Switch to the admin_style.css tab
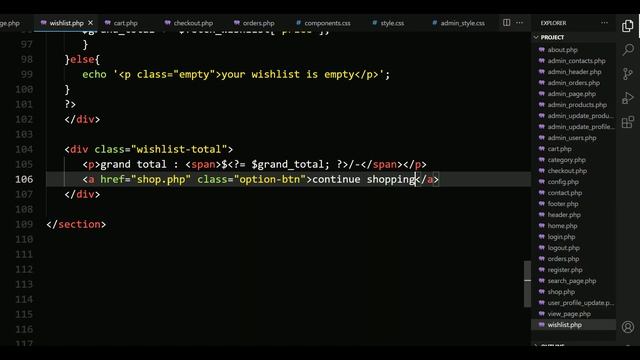This screenshot has width=640, height=360. [462, 23]
